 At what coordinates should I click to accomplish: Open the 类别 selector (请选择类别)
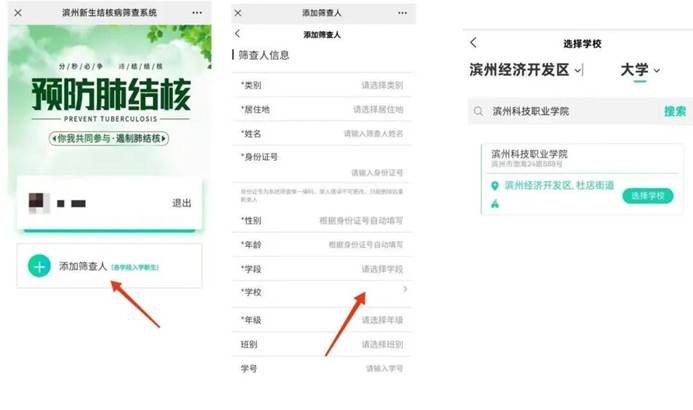pyautogui.click(x=381, y=85)
